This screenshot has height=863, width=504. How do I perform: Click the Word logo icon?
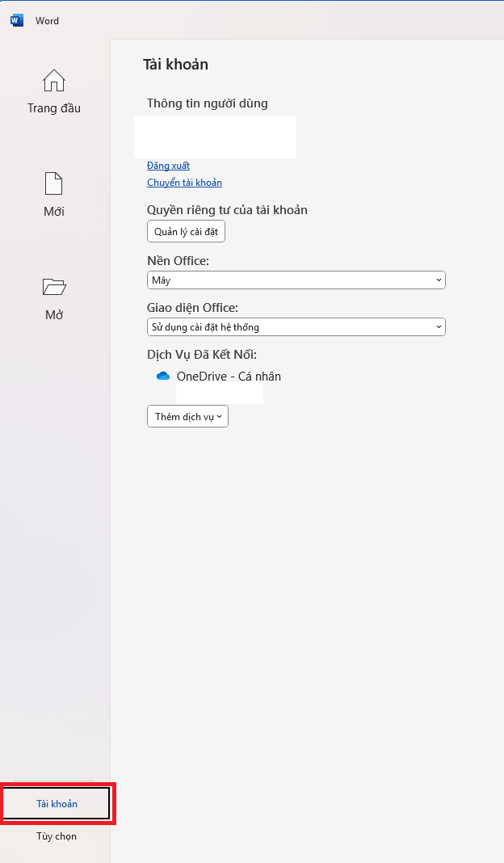[17, 20]
